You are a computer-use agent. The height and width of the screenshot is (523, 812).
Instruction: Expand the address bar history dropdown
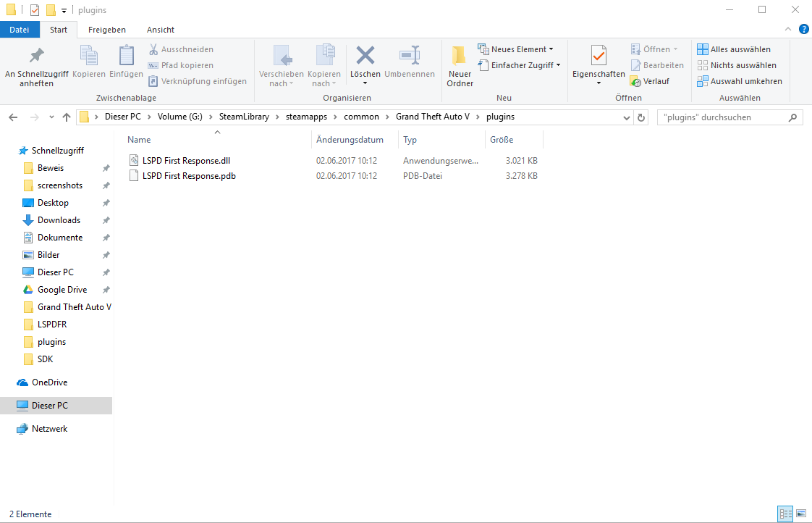click(x=626, y=117)
